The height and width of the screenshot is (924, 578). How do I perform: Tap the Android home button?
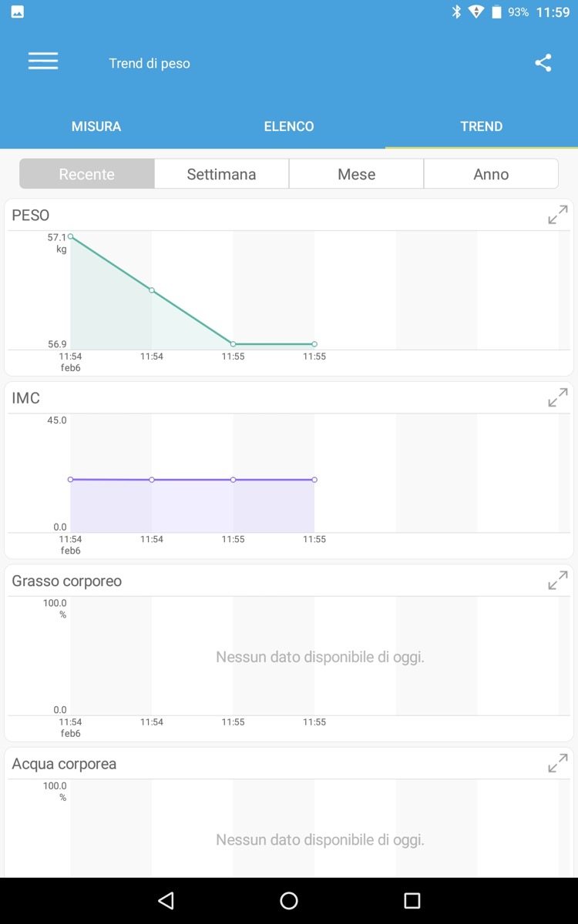[x=289, y=901]
